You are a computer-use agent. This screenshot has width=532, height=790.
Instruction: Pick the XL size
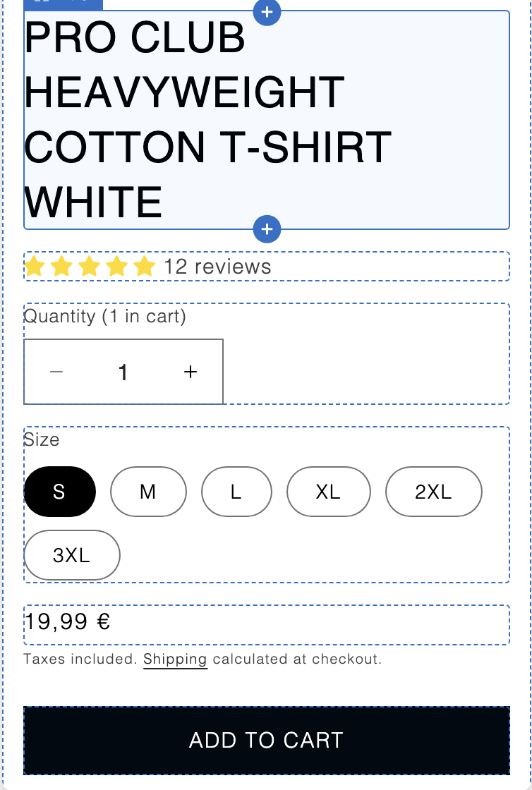(328, 492)
